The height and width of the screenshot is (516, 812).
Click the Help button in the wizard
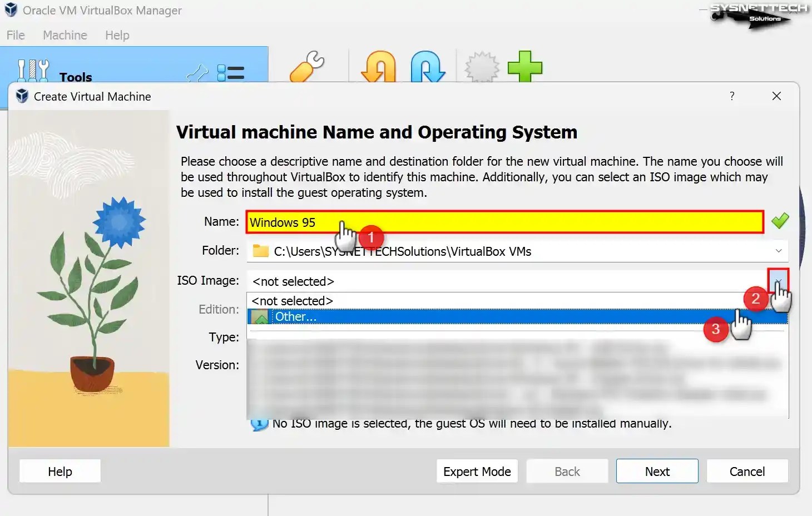point(60,471)
